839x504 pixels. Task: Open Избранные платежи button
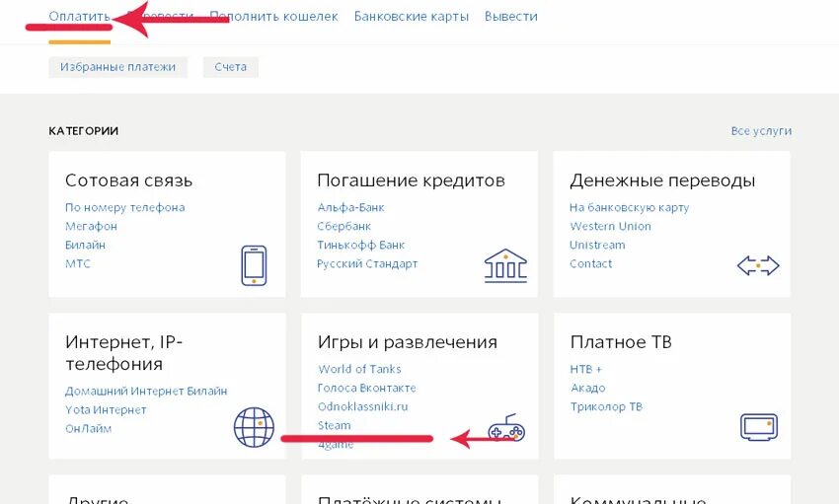(x=117, y=67)
